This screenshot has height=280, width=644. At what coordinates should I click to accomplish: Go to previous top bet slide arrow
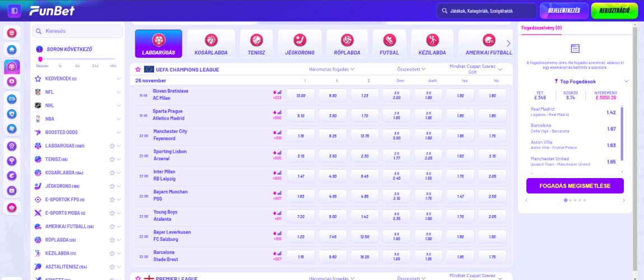pos(526,200)
